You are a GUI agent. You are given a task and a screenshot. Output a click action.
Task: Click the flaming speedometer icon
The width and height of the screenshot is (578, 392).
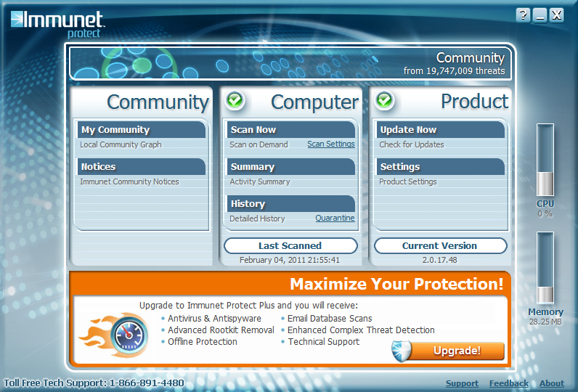coord(115,335)
